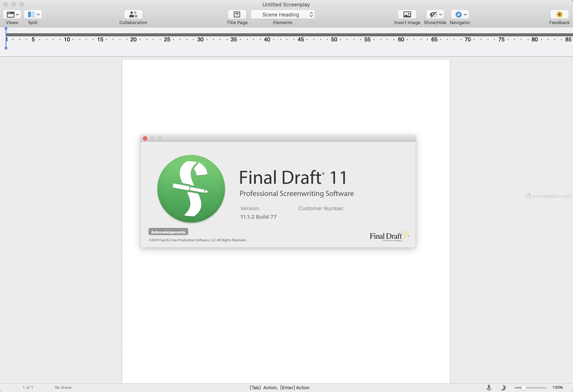Image resolution: width=573 pixels, height=392 pixels.
Task: Adjust the zoom slider handle
Action: [524, 388]
